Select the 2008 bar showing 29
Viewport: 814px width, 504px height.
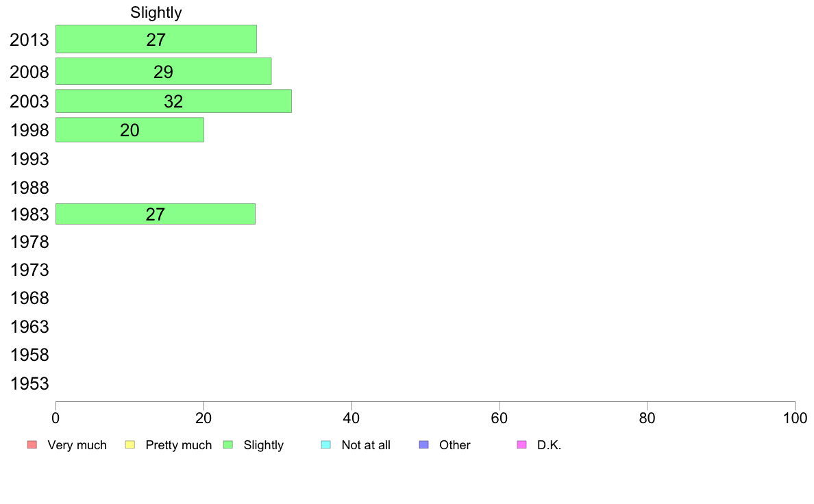[x=164, y=71]
